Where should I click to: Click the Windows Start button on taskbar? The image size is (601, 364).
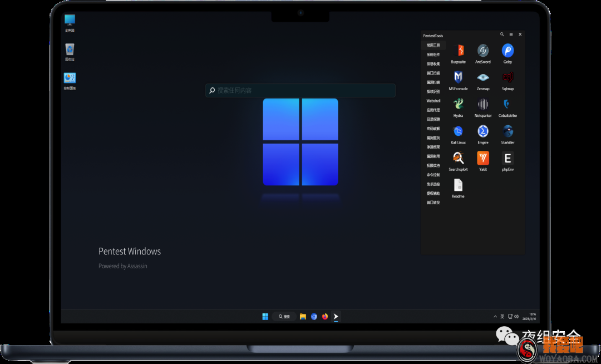(x=265, y=317)
